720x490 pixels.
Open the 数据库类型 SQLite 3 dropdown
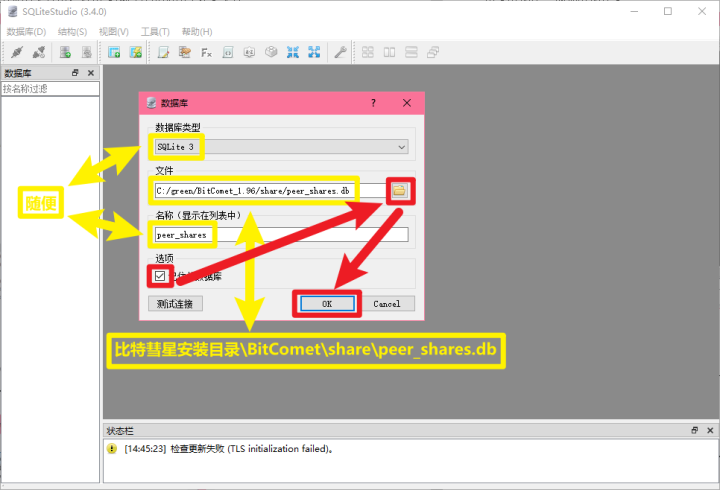[x=281, y=147]
